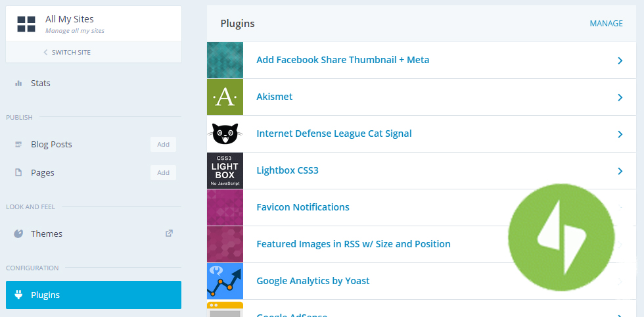Select the Plugins menu item
644x317 pixels.
pos(93,295)
